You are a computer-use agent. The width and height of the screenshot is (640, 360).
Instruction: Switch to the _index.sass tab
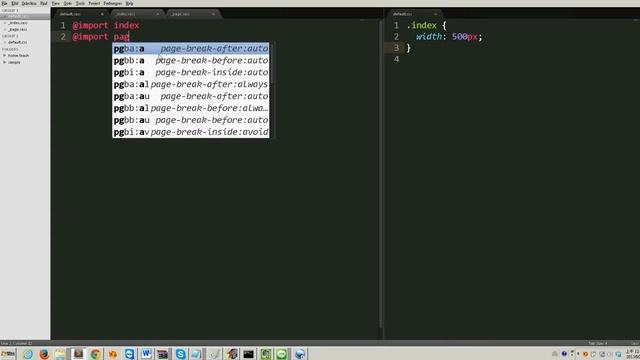point(136,14)
